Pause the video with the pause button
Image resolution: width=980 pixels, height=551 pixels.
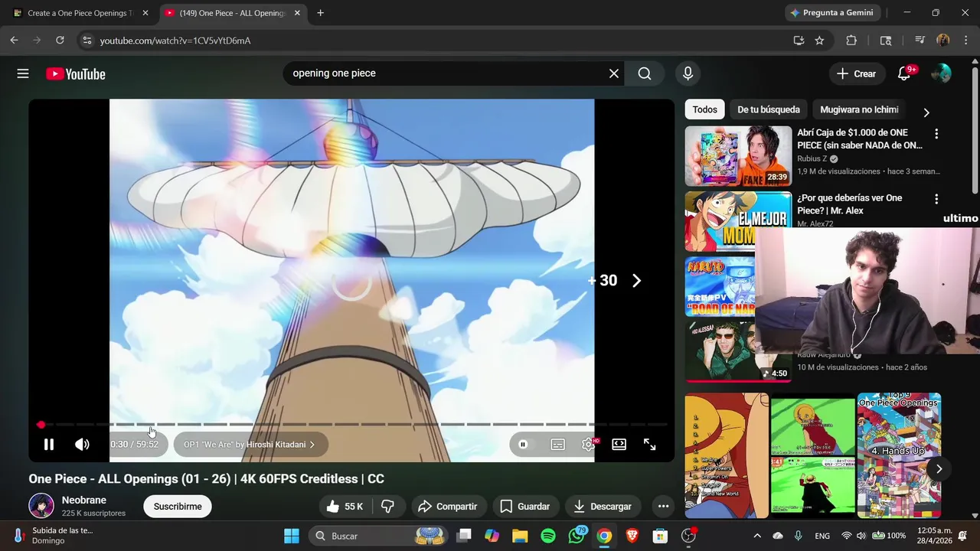48,445
